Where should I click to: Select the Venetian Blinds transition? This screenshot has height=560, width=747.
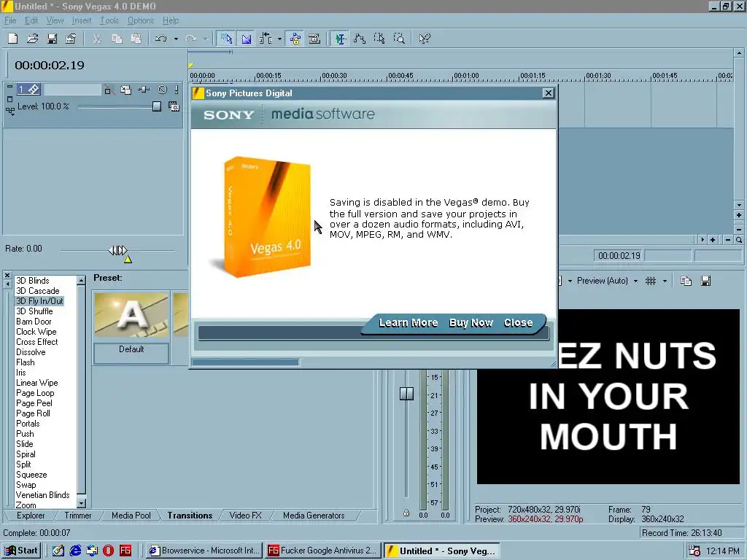[x=42, y=495]
